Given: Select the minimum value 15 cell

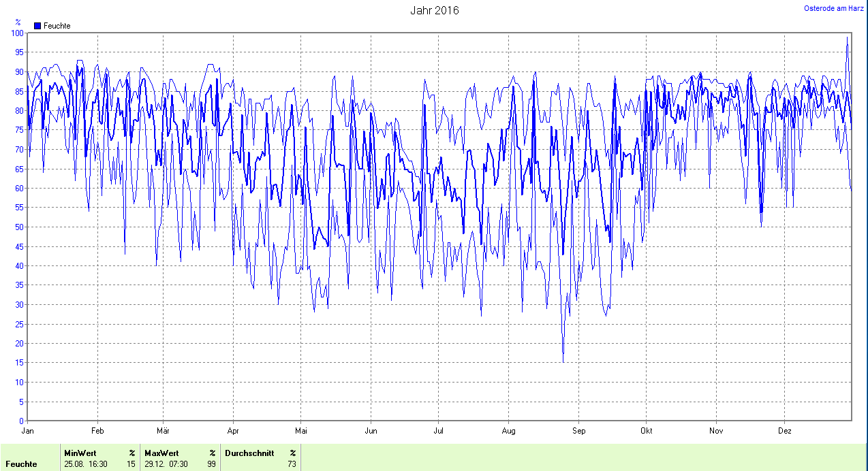Looking at the screenshot, I should click(131, 464).
